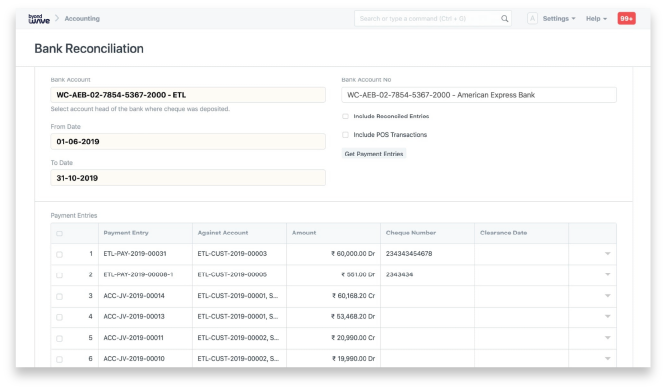Check row 3 ACC-JV-2019-00014 checkbox
This screenshot has height=390, width=666.
(59, 296)
